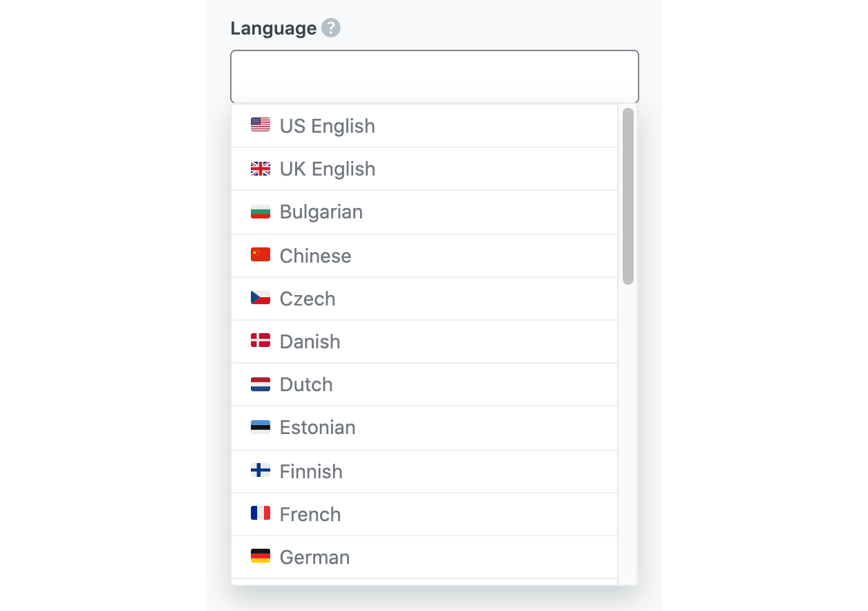Image resolution: width=868 pixels, height=611 pixels.
Task: Select US English from the list
Action: click(x=424, y=126)
